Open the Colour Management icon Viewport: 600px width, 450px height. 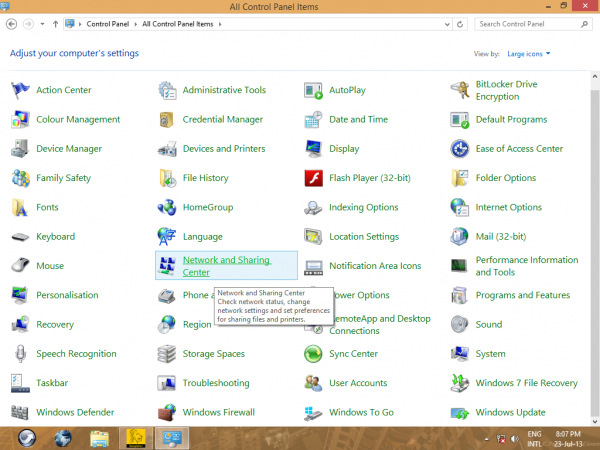pyautogui.click(x=20, y=120)
